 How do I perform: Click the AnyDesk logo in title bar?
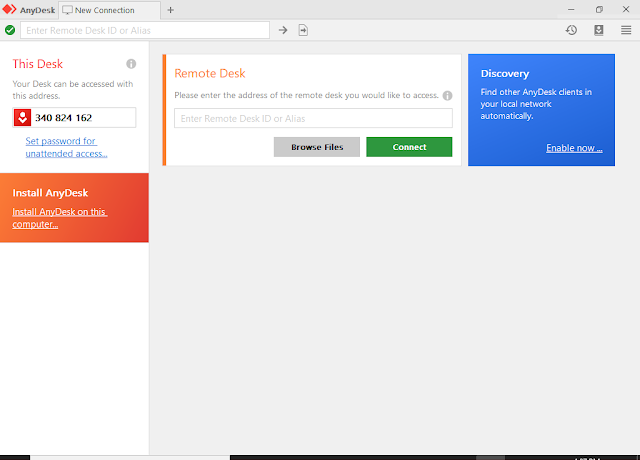click(9, 9)
